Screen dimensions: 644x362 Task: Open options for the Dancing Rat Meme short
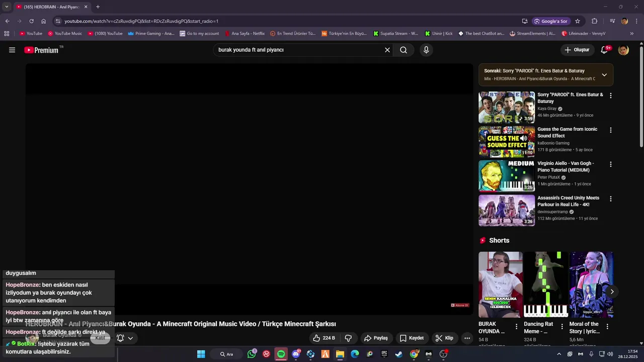562,326
